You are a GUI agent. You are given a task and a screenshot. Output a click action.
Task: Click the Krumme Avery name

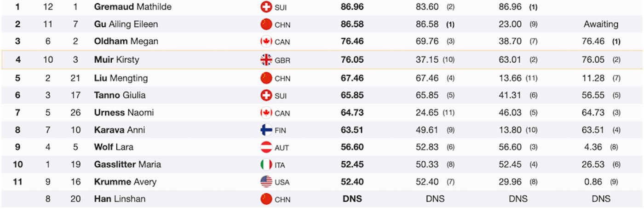(125, 182)
